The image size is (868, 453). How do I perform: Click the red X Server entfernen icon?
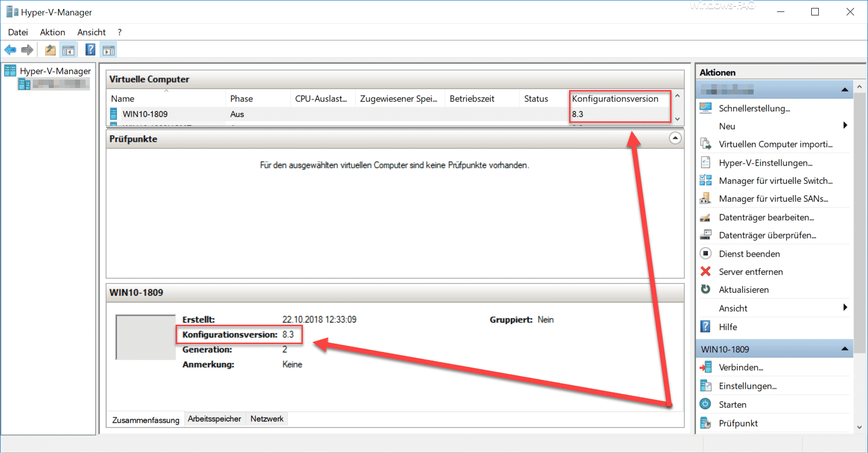click(x=705, y=271)
